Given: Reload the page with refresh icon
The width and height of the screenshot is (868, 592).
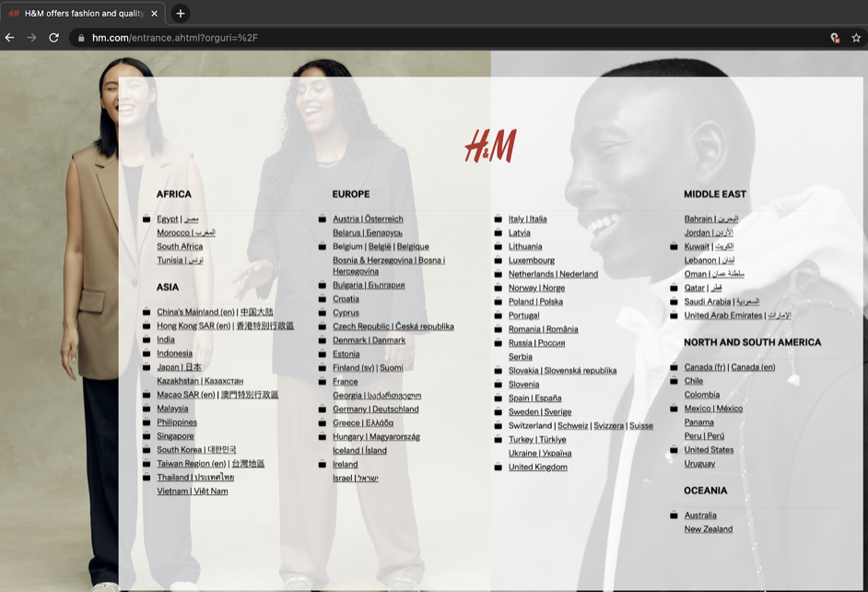Looking at the screenshot, I should [53, 38].
